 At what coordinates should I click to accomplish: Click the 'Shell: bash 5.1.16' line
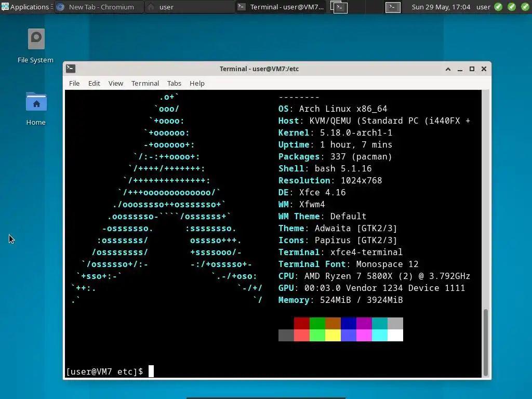coord(325,169)
